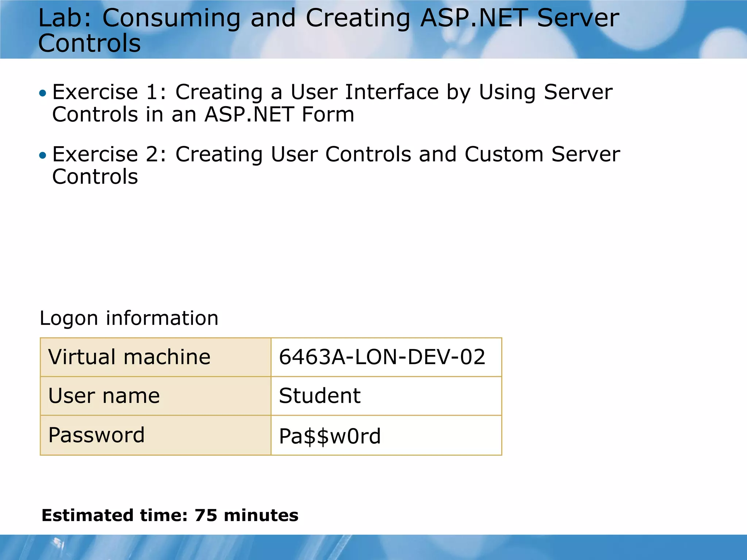Click the 'Virtual machine' table cell

[156, 357]
